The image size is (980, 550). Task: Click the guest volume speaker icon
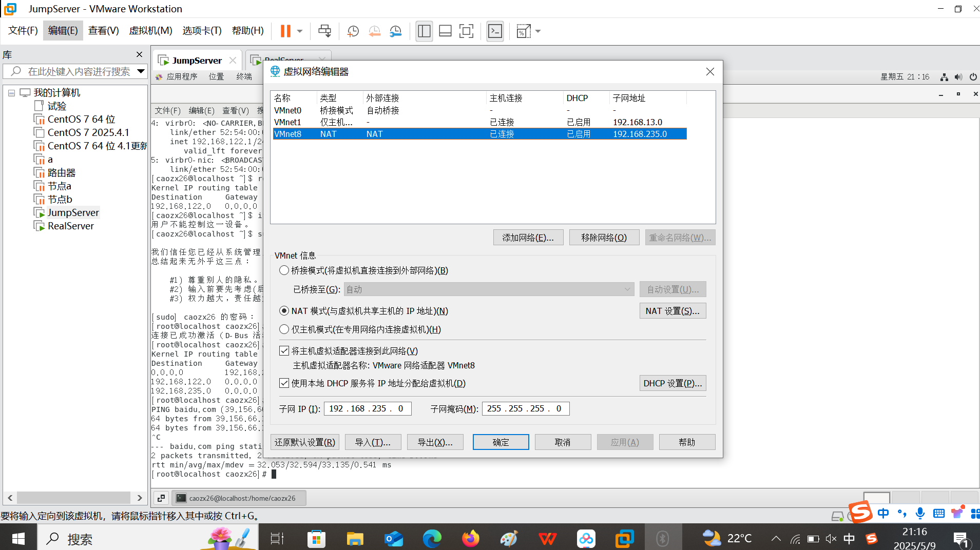click(958, 77)
